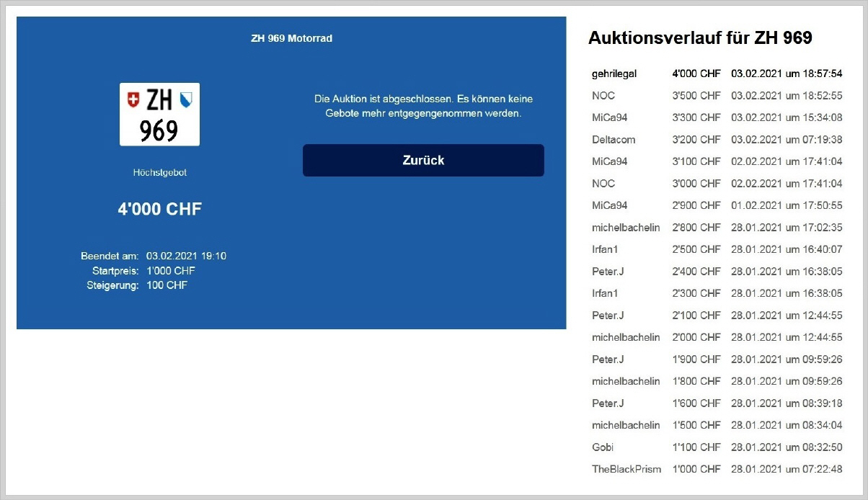The height and width of the screenshot is (500, 868).
Task: Click the Zurich coat of arms on the plate
Action: click(186, 100)
